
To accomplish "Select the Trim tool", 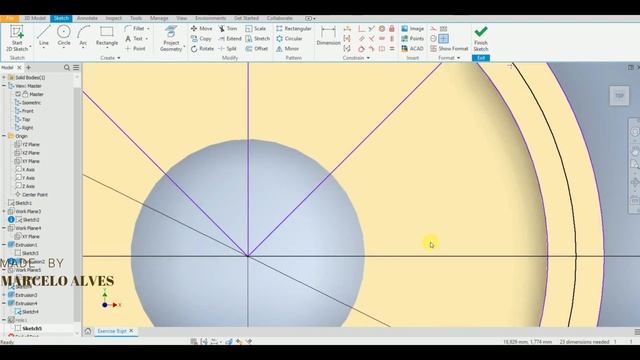I will point(227,29).
